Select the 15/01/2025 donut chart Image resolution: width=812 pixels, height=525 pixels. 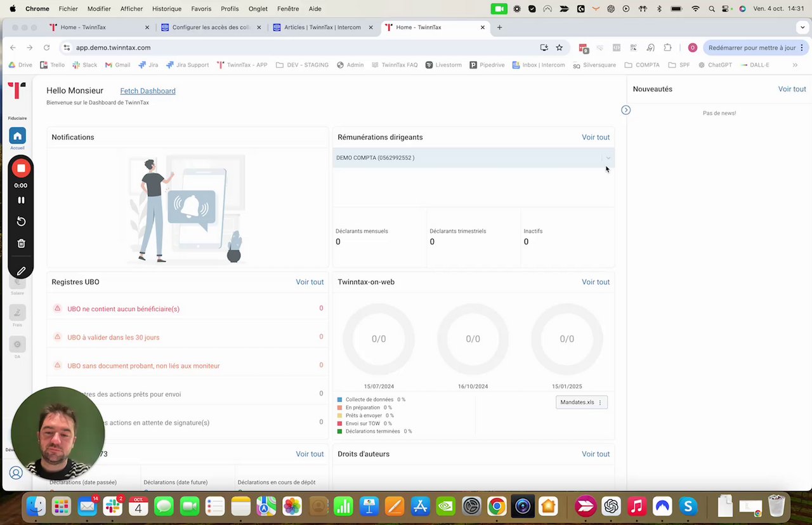tap(567, 339)
